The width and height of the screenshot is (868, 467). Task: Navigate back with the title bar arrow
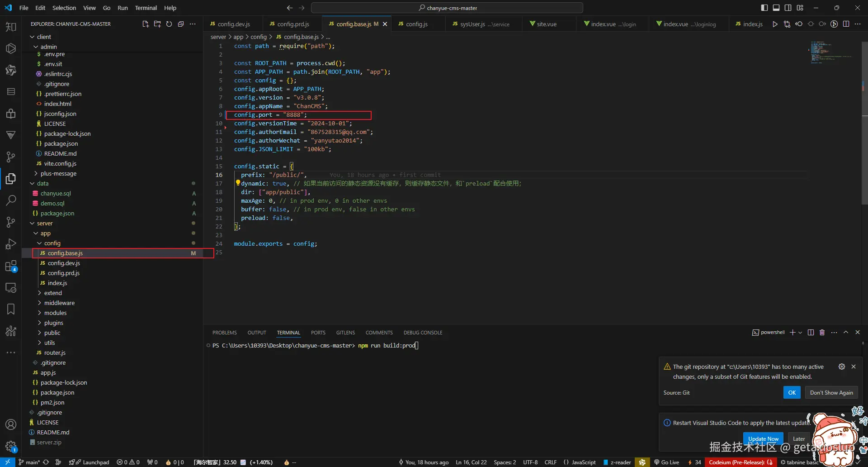pyautogui.click(x=290, y=8)
